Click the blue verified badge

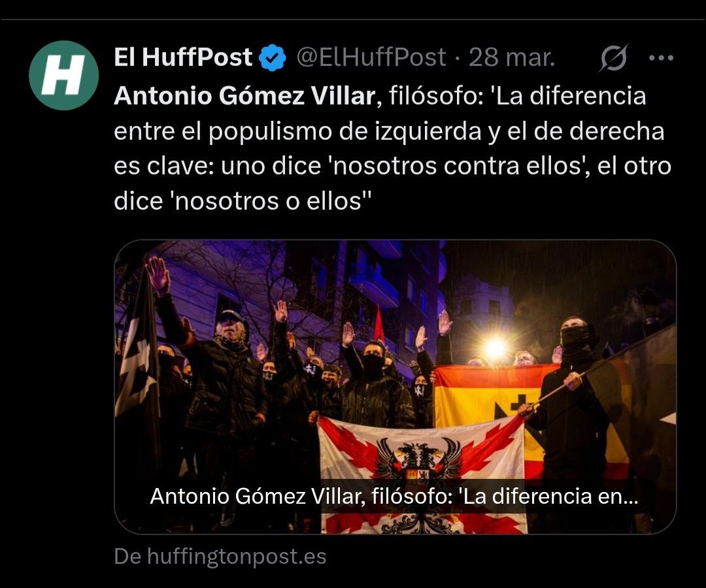272,57
